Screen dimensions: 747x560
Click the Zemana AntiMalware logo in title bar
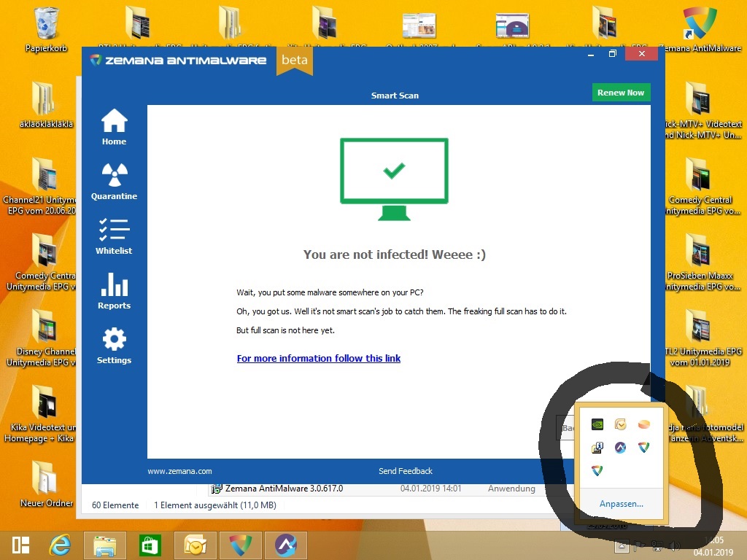click(178, 61)
